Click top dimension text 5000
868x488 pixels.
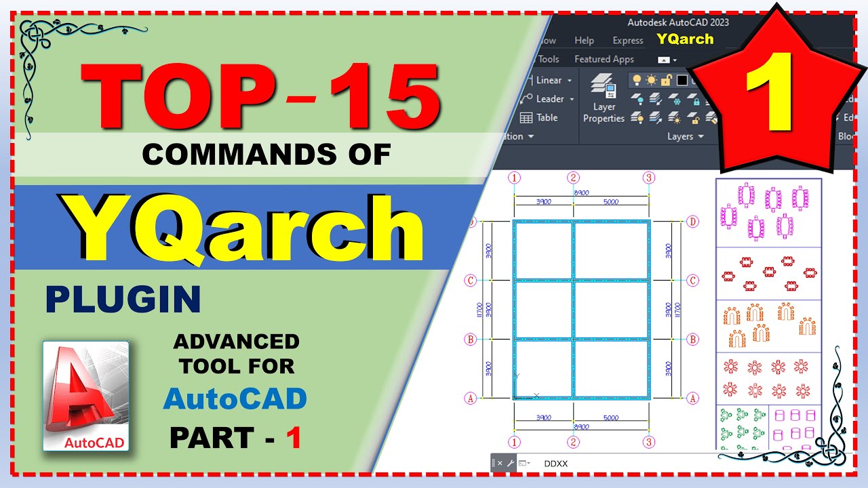[610, 202]
